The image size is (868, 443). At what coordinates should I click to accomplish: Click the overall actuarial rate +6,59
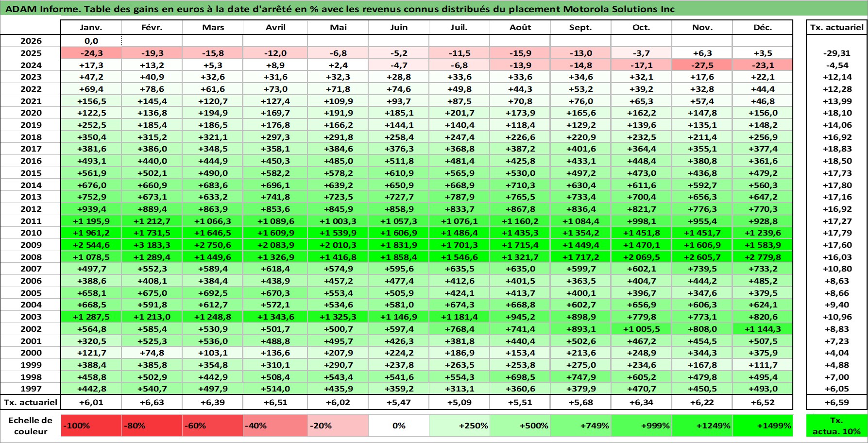tap(836, 402)
